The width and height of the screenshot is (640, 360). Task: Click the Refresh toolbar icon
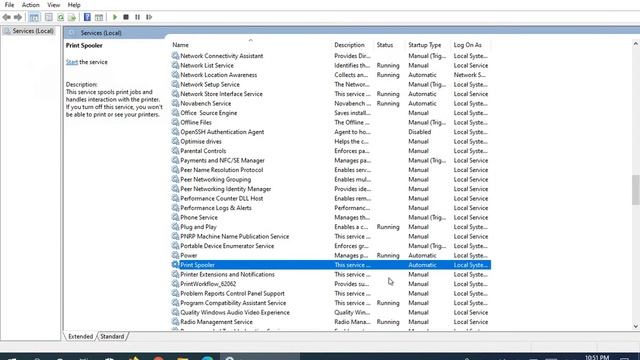[x=60, y=17]
